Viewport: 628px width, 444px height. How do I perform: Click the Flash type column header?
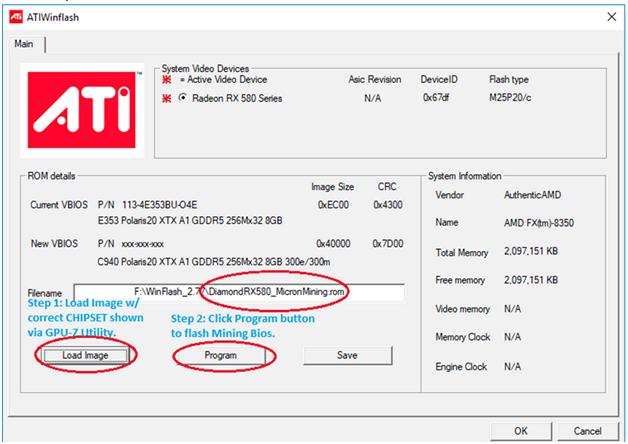tap(509, 80)
